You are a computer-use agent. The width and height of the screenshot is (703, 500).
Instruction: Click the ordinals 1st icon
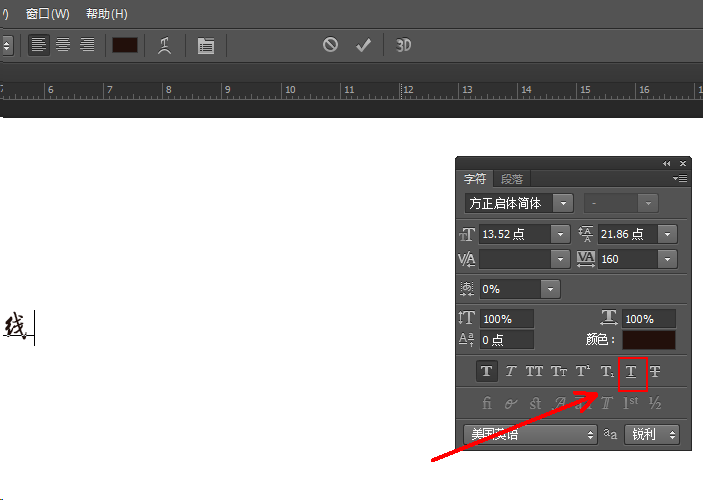[631, 403]
